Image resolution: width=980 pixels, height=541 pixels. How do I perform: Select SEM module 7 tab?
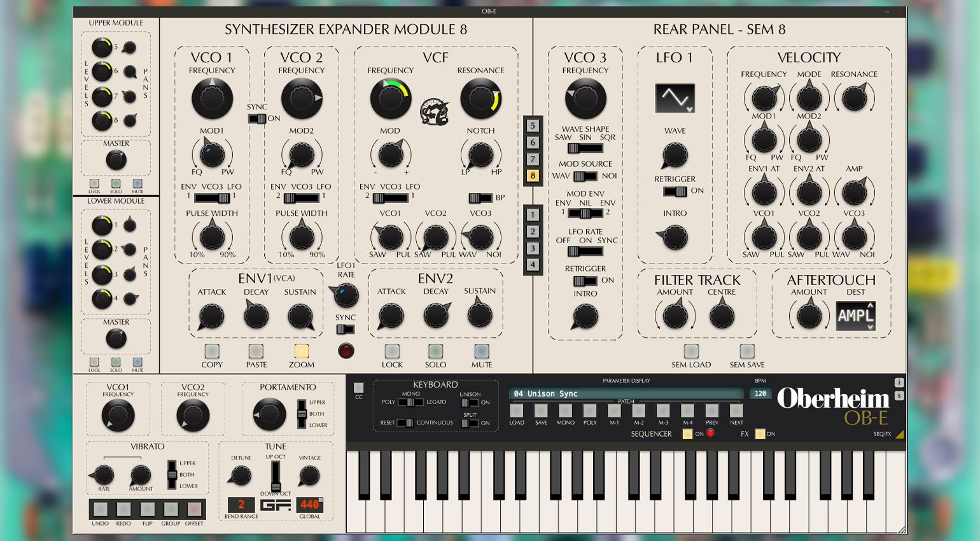coord(533,159)
